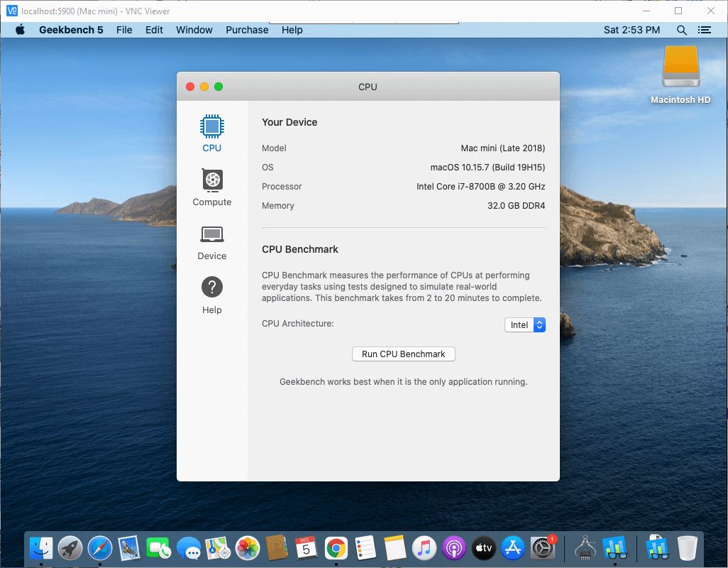Image resolution: width=728 pixels, height=568 pixels.
Task: Open the Compute benchmark section
Action: [x=211, y=188]
